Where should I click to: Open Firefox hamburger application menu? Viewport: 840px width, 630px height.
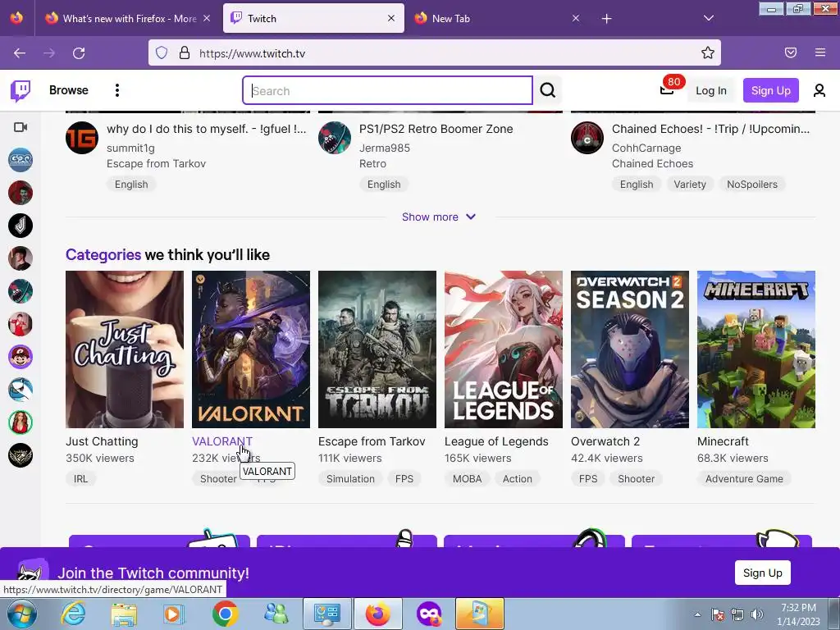click(820, 53)
